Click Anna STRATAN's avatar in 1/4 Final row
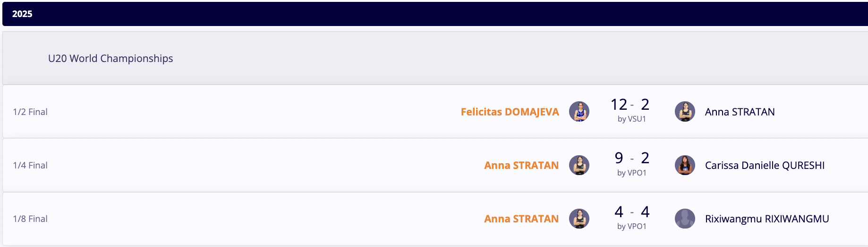The image size is (868, 247). [x=579, y=165]
